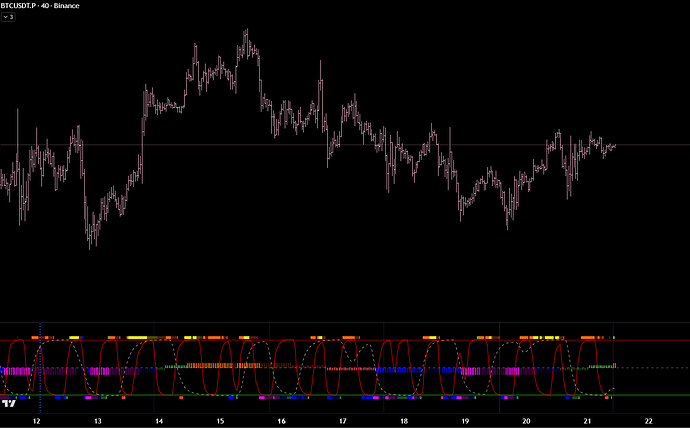Select the 17 date label on time axis
This screenshot has height=428, width=690.
[x=342, y=421]
